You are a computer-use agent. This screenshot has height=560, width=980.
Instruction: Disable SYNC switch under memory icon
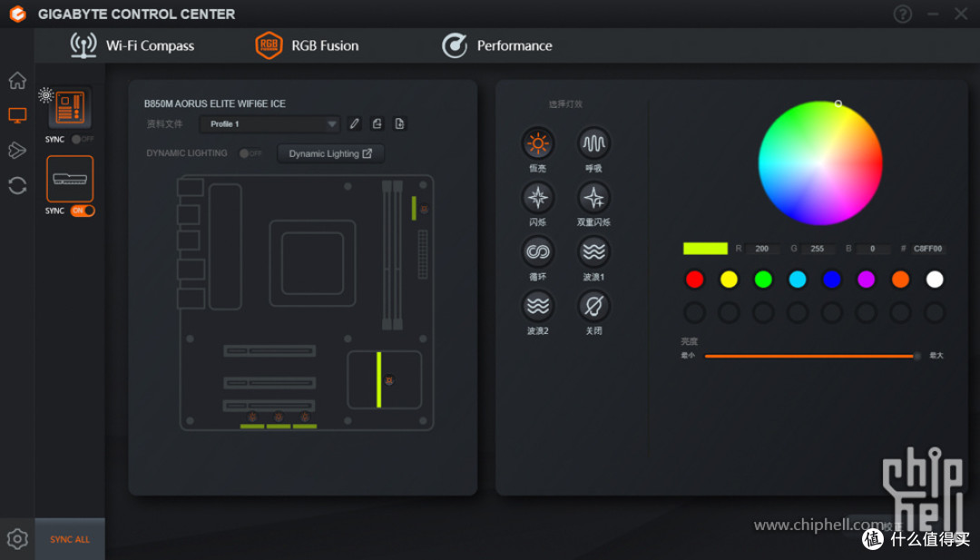point(83,211)
